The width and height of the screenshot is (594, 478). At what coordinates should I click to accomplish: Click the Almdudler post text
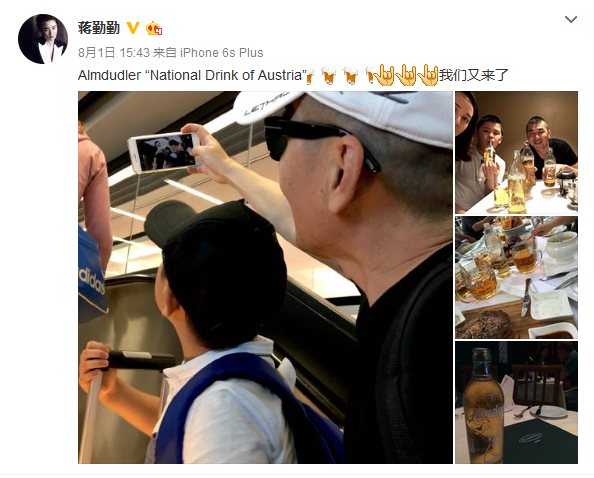[x=192, y=75]
